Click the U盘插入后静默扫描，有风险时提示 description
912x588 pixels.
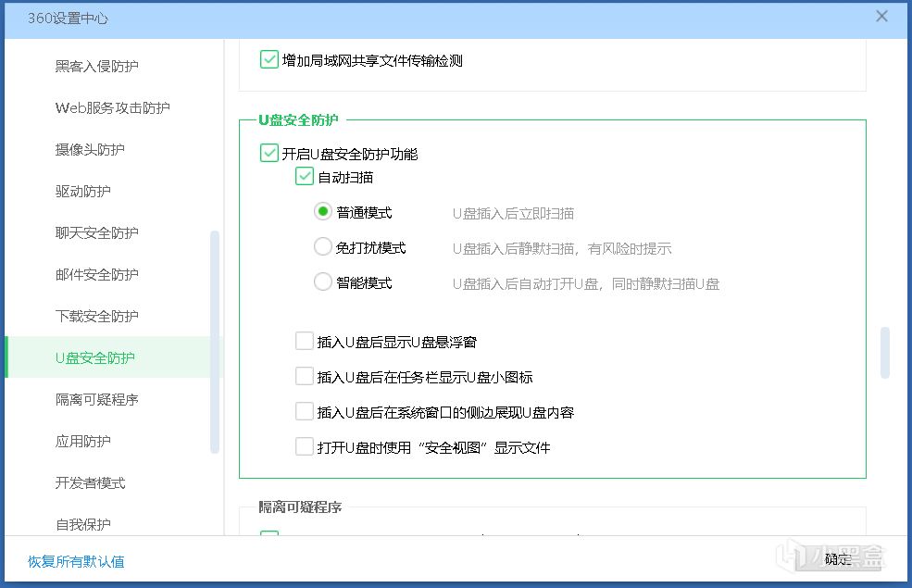pyautogui.click(x=562, y=249)
